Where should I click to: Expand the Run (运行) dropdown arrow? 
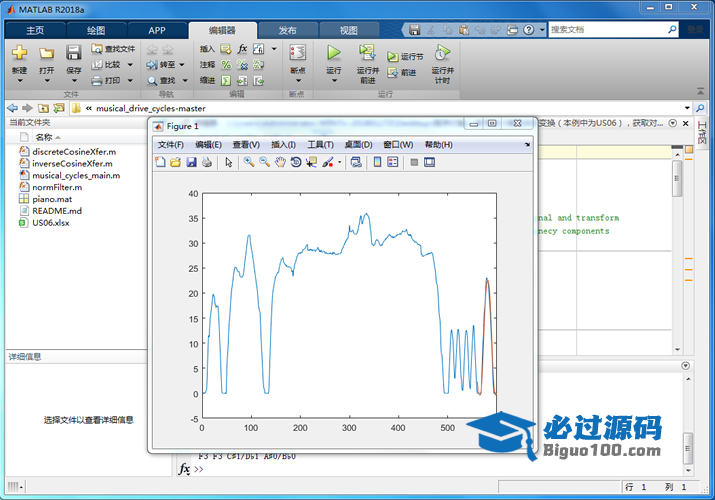(334, 81)
